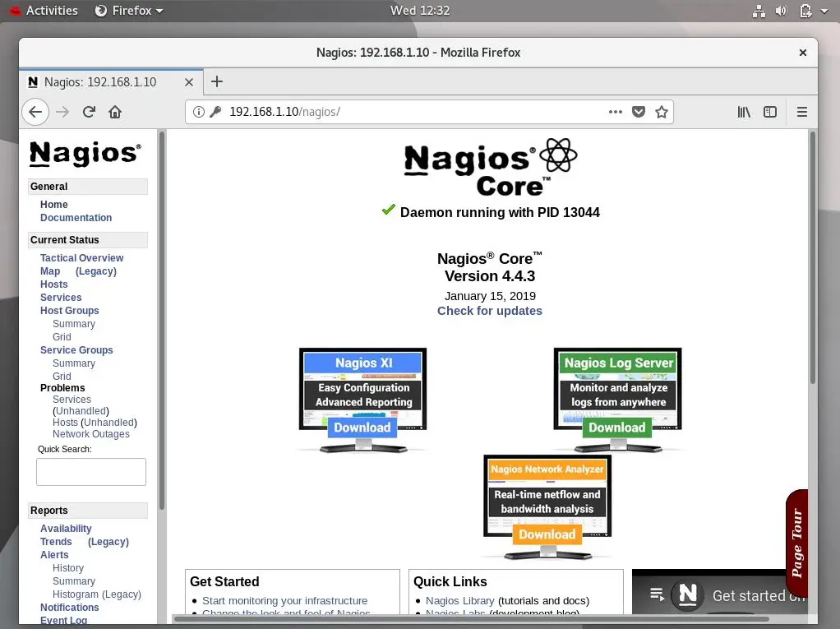Open a new tab with plus button
The width and height of the screenshot is (840, 629).
pos(217,81)
